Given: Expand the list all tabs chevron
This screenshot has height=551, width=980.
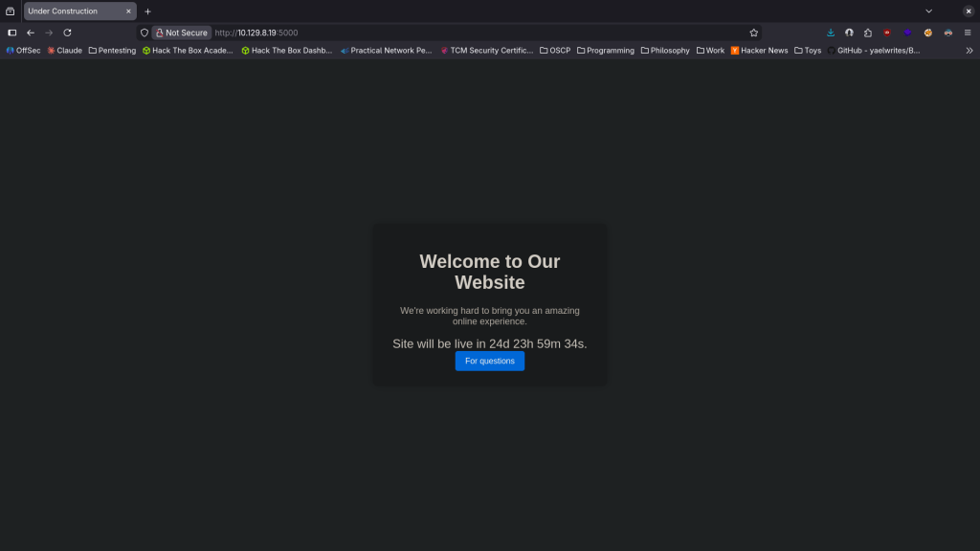Looking at the screenshot, I should click(928, 11).
